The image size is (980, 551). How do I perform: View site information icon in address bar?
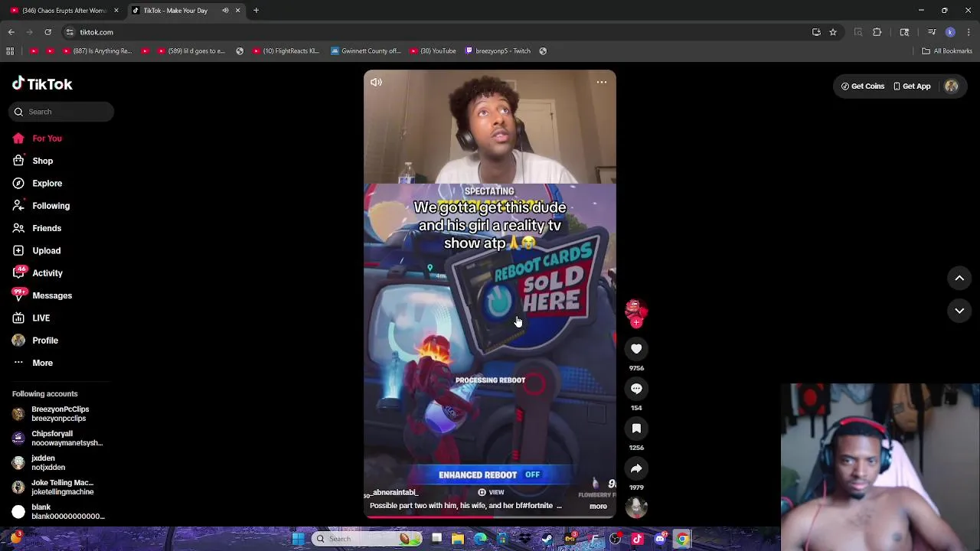pos(70,32)
